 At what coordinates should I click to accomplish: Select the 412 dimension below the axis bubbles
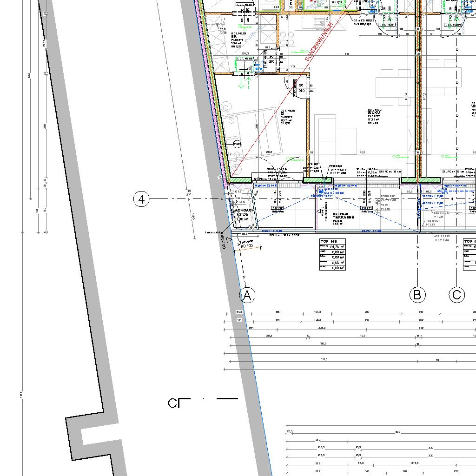tap(421, 328)
